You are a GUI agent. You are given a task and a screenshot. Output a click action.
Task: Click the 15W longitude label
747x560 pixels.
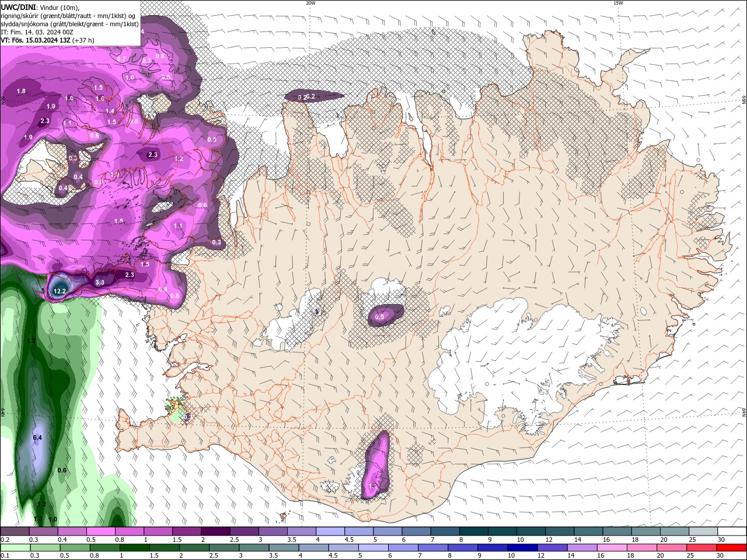point(618,3)
